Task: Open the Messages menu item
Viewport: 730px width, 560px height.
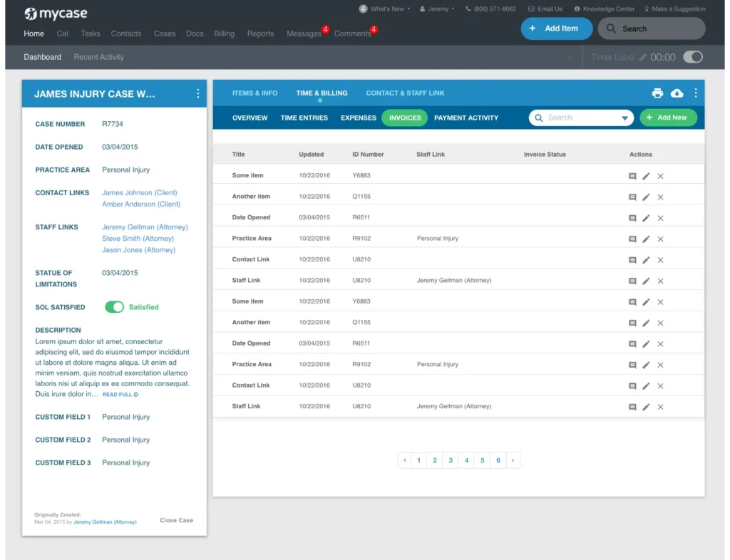Action: tap(304, 33)
